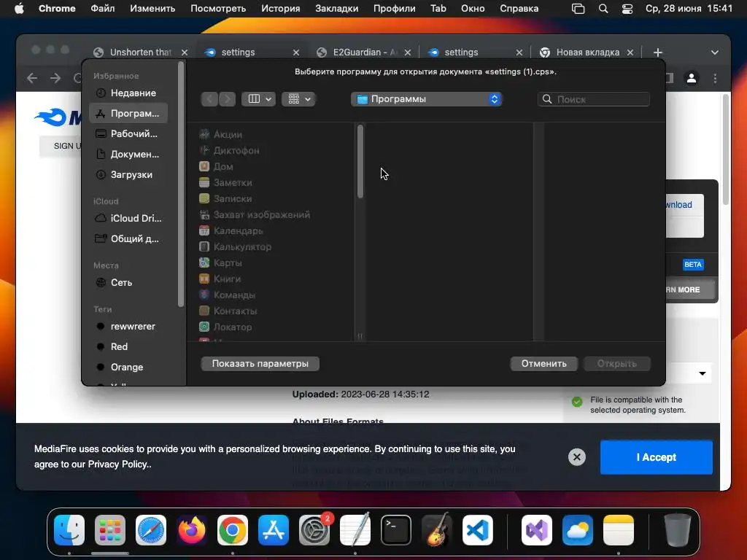Select Документы in the sidebar

click(128, 155)
